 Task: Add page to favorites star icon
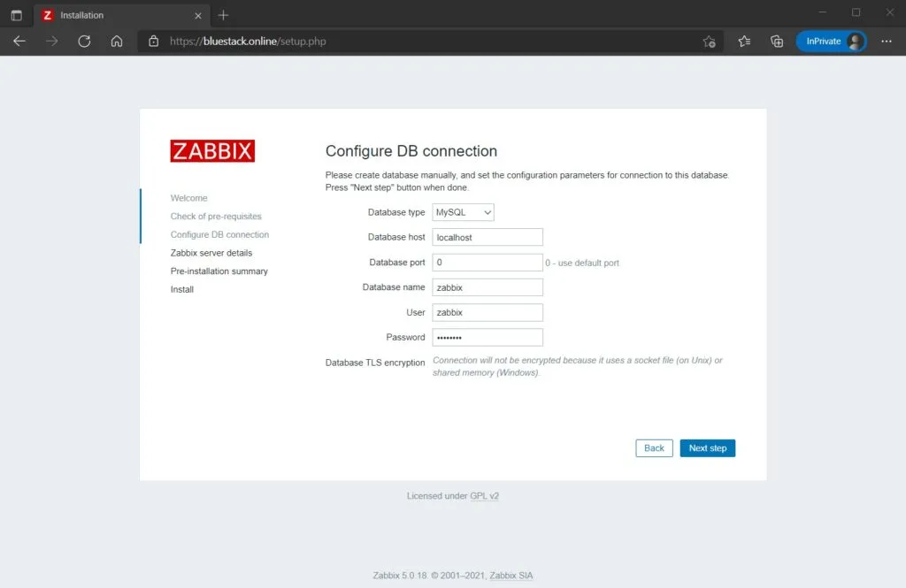(x=709, y=41)
